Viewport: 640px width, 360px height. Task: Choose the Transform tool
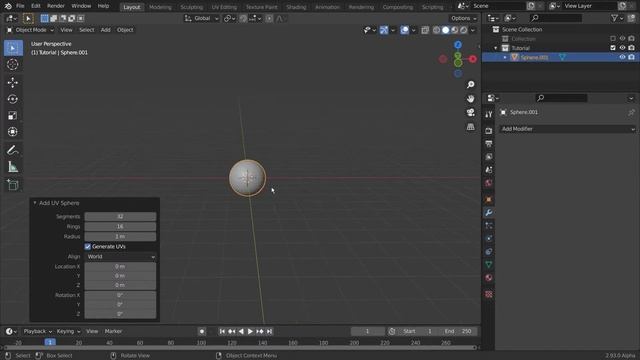coord(13,132)
